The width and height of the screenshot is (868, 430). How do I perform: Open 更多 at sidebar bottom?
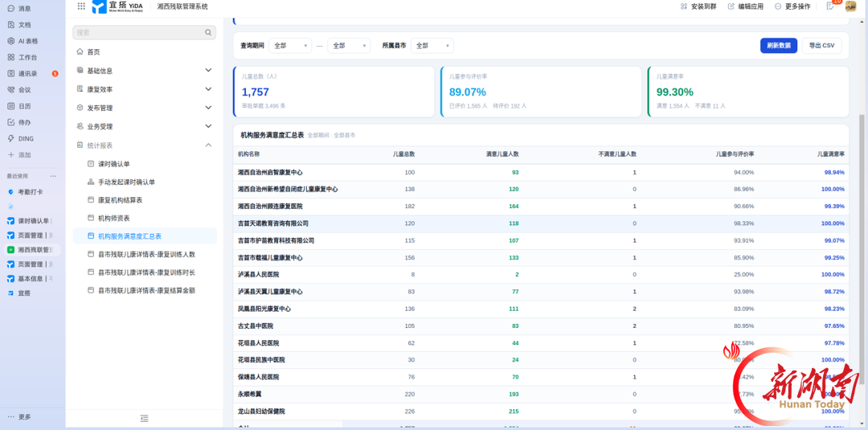(x=19, y=416)
